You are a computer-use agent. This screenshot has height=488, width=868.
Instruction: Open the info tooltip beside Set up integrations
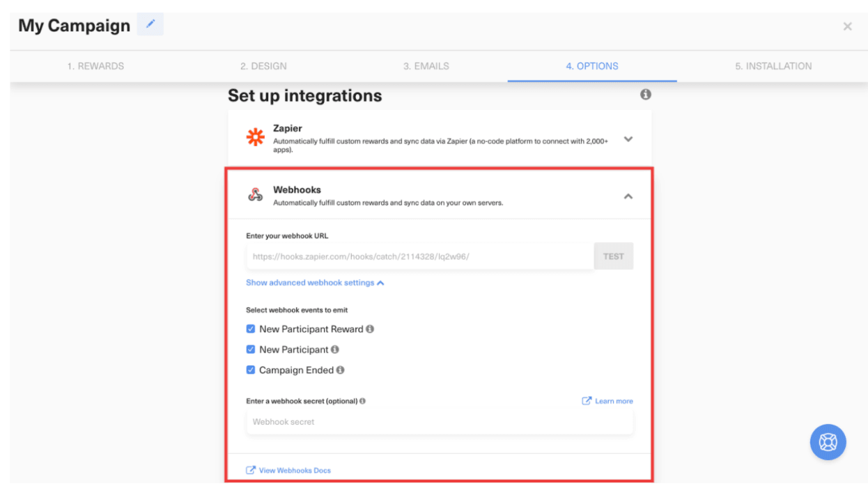pos(645,95)
